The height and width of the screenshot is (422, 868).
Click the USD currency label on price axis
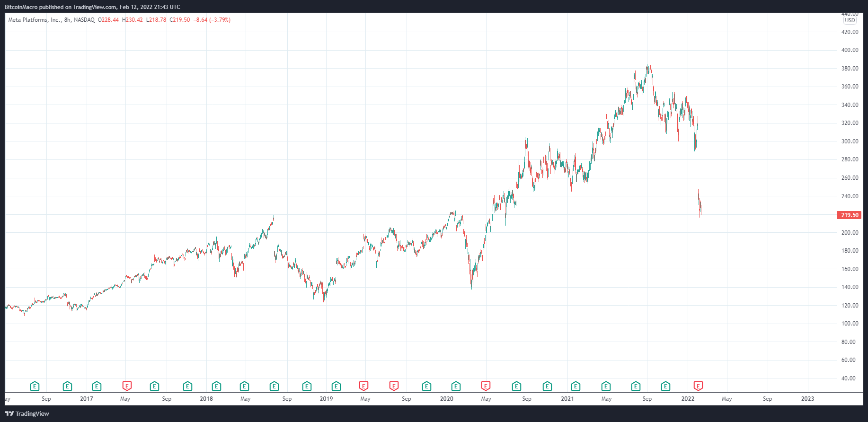point(850,20)
